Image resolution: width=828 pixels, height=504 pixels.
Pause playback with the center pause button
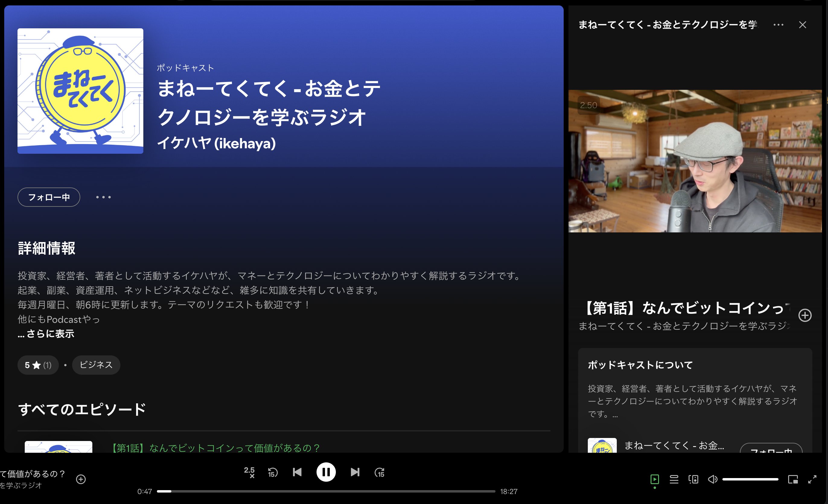326,472
